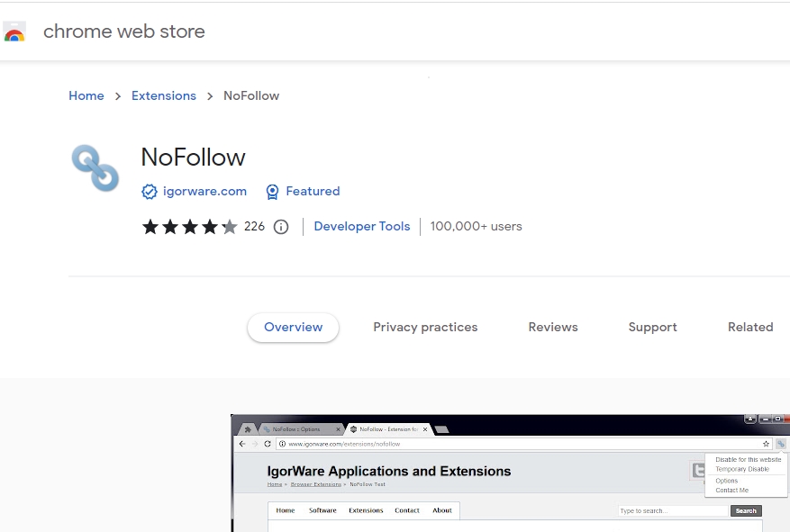
Task: Open the Related tab
Action: coord(750,328)
